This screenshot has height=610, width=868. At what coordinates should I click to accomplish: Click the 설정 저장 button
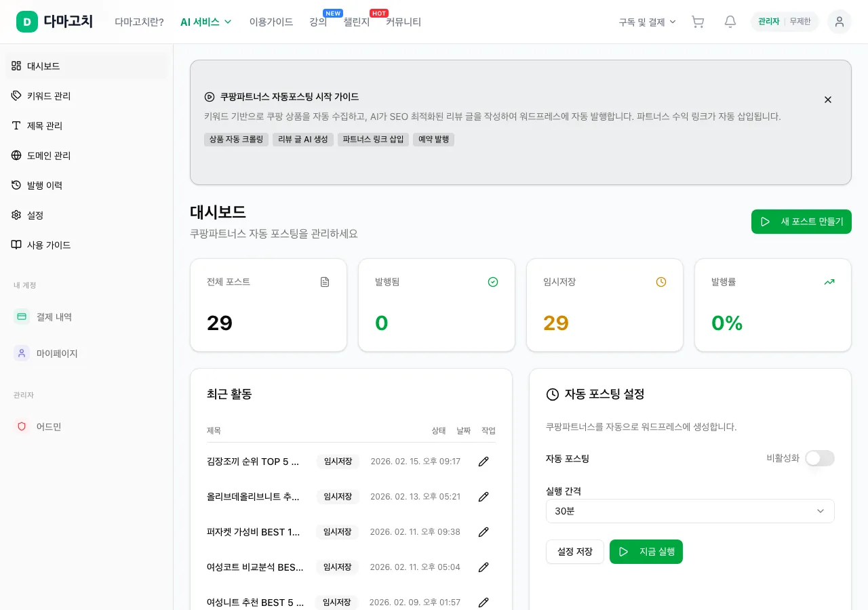pos(574,552)
